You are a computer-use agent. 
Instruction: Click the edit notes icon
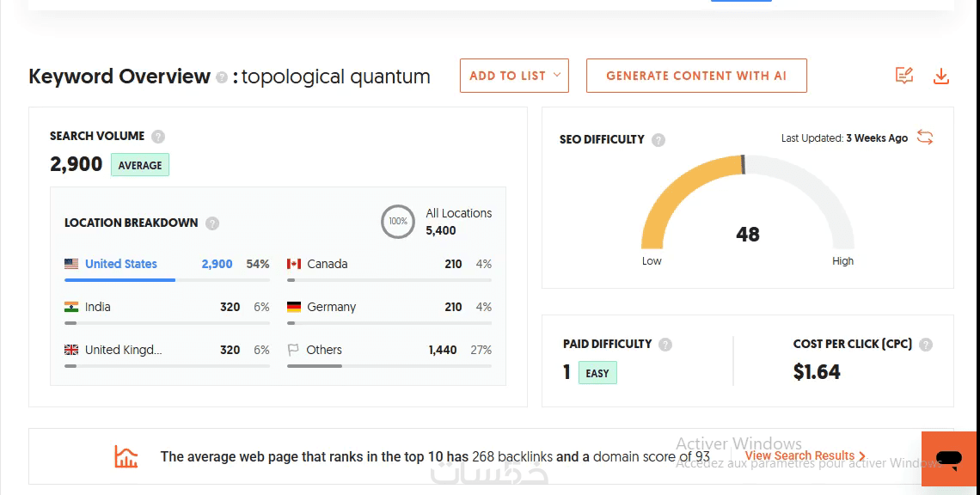point(904,76)
